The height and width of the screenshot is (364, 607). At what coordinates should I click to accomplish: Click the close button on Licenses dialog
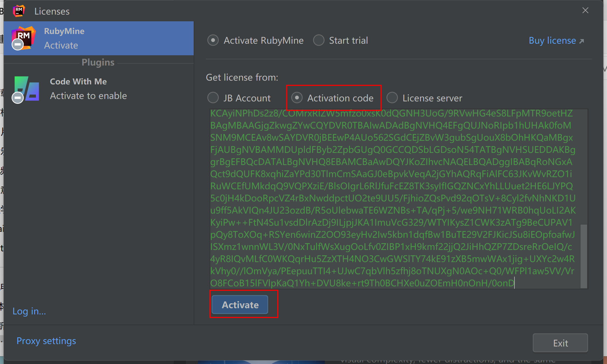(x=585, y=11)
